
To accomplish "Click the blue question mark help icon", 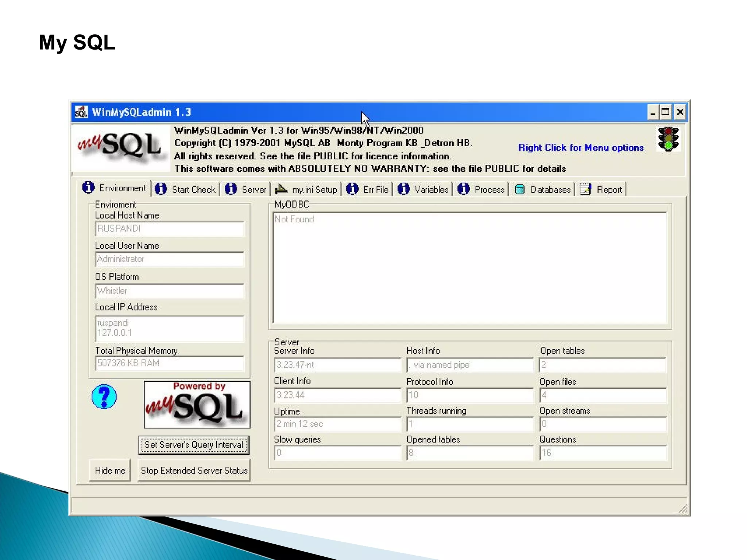I will (x=104, y=397).
